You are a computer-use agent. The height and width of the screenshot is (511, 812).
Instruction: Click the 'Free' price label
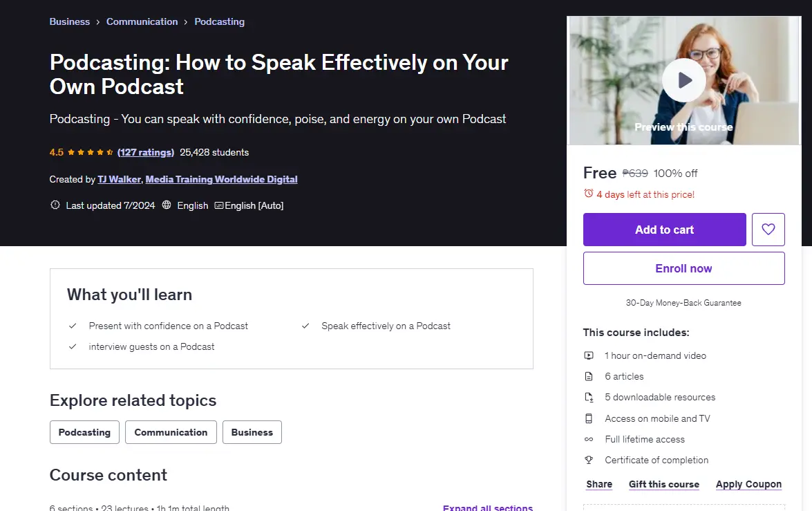[600, 173]
